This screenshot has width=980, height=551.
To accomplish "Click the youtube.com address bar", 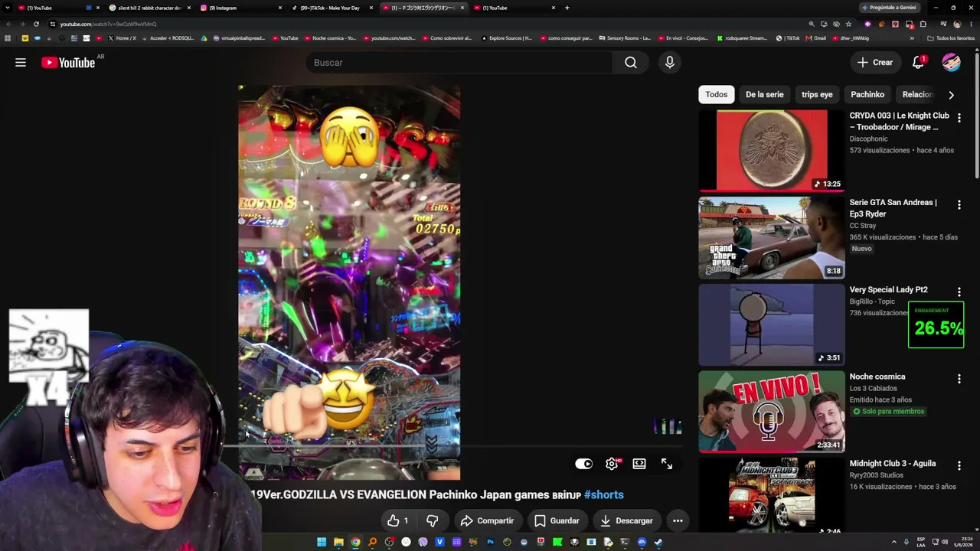I will (x=413, y=24).
